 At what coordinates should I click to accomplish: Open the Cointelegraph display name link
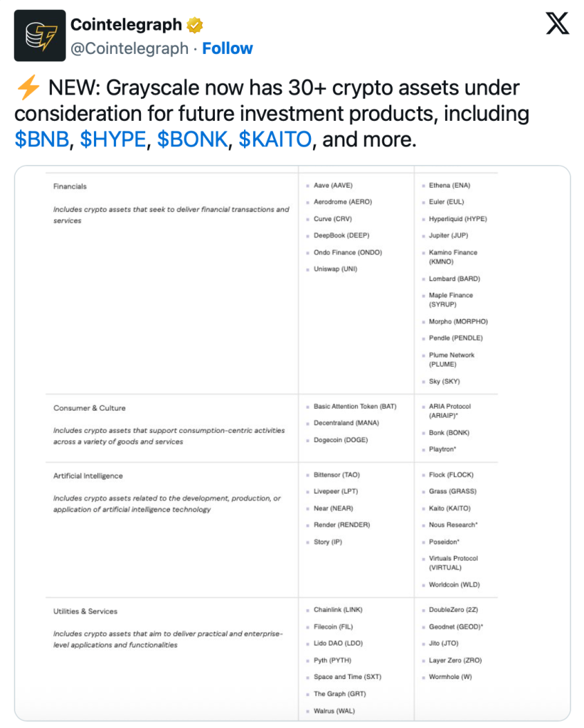[x=126, y=25]
